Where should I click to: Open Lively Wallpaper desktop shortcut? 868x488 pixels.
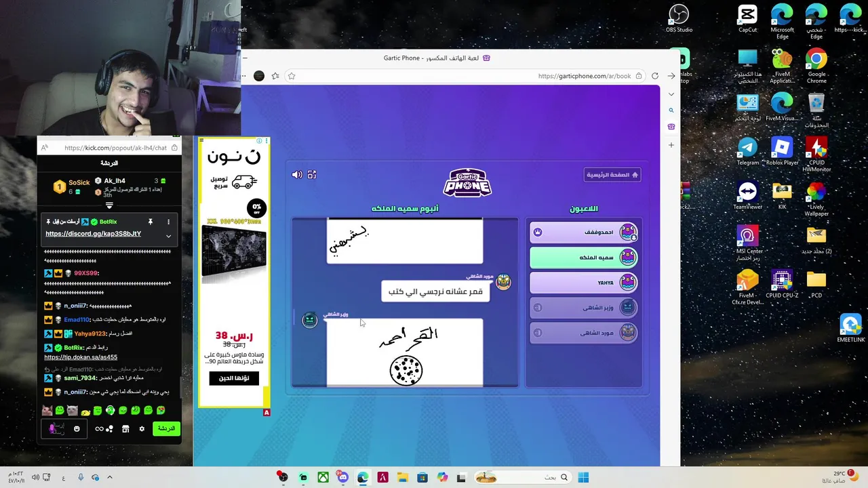[x=816, y=199]
